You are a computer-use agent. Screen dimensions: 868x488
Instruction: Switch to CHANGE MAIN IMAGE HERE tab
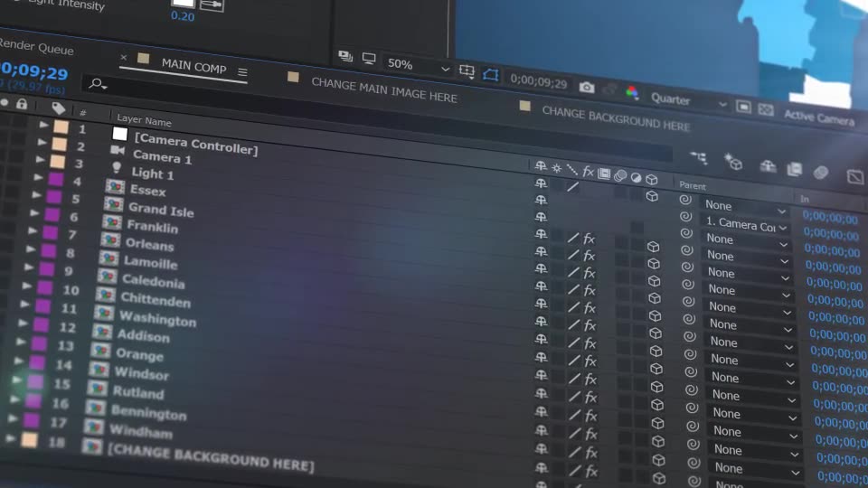click(x=384, y=90)
